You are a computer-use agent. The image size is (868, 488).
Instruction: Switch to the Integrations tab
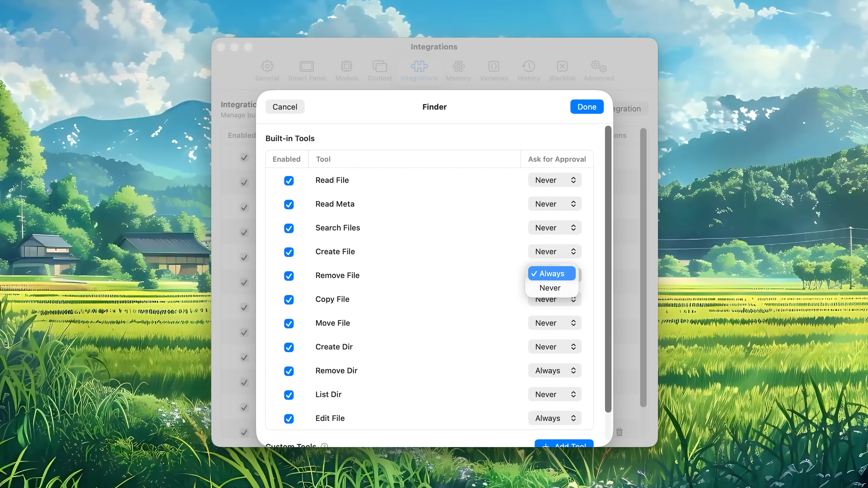[x=419, y=70]
